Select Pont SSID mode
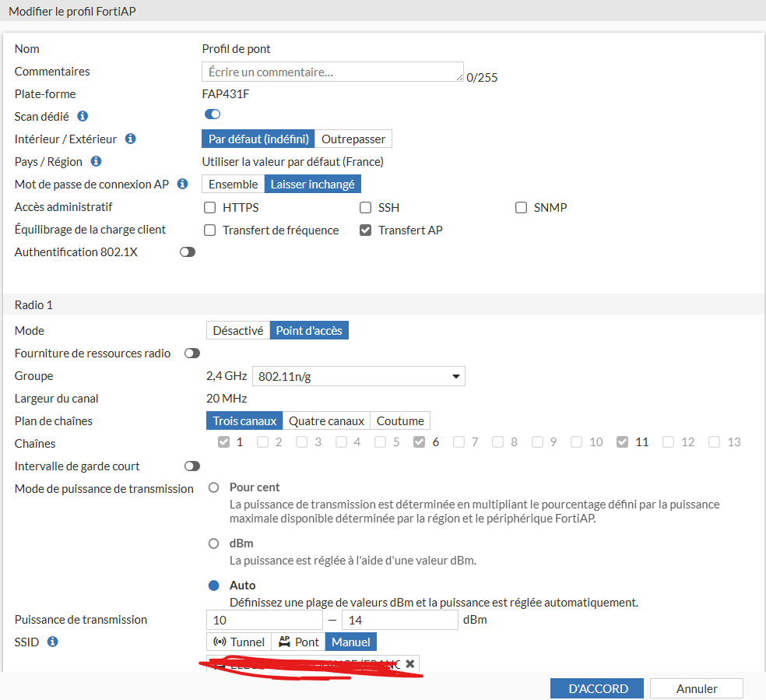Viewport: 766px width, 700px height. coord(299,642)
